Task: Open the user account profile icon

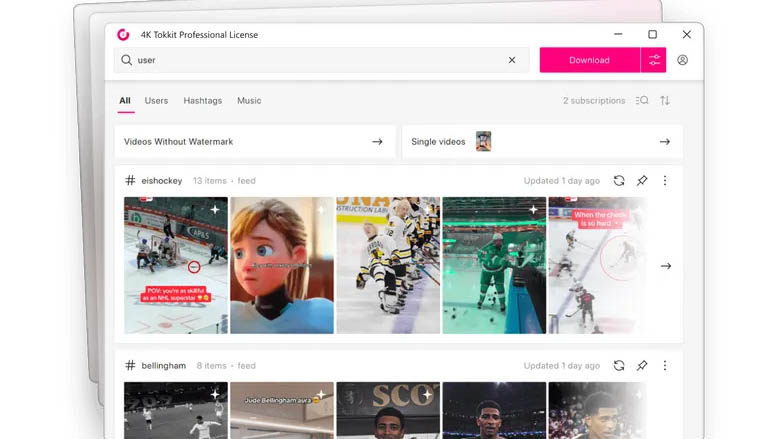Action: pyautogui.click(x=683, y=60)
